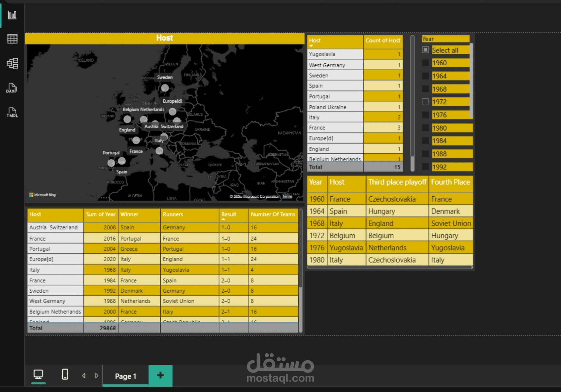The width and height of the screenshot is (561, 392).
Task: Check the 1992 year checkbox
Action: [x=425, y=167]
